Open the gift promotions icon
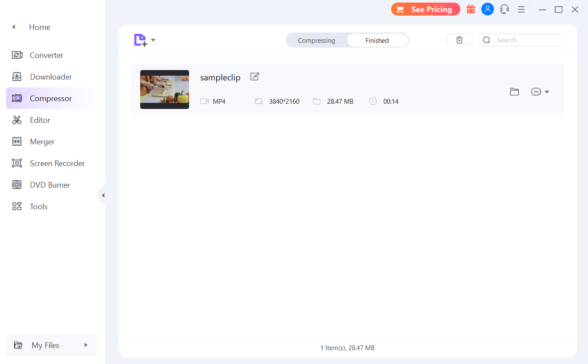The image size is (588, 364). 471,9
